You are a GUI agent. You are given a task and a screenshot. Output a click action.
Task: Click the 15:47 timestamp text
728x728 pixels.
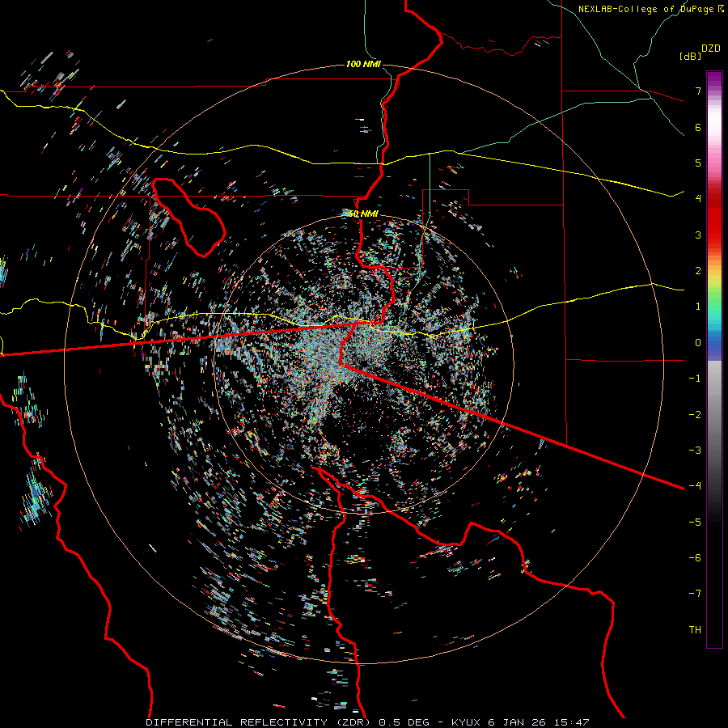[x=570, y=722]
